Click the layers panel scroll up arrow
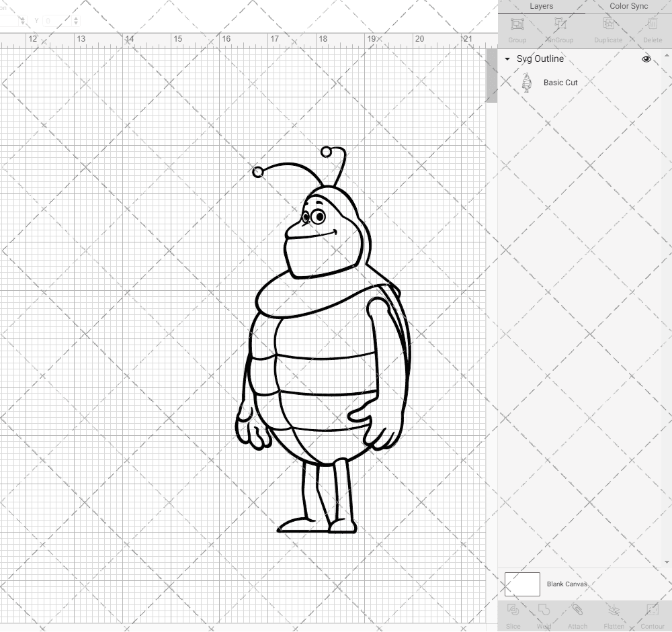This screenshot has width=672, height=632. [x=667, y=56]
